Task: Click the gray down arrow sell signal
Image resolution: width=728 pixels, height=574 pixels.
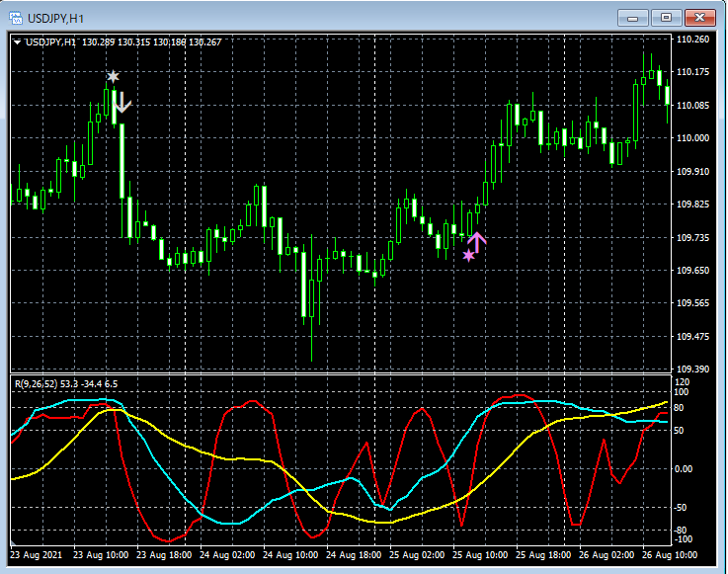Action: tap(122, 103)
